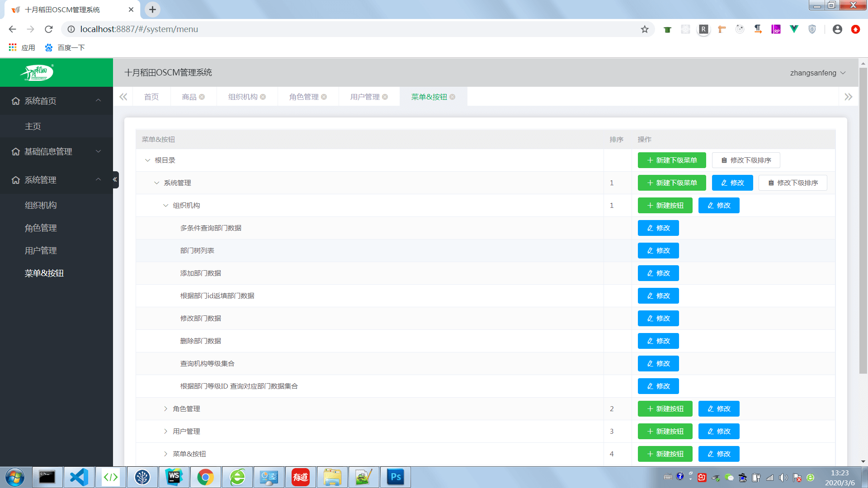Image resolution: width=868 pixels, height=488 pixels.
Task: Close the 商品 tab via its x icon
Action: (202, 97)
